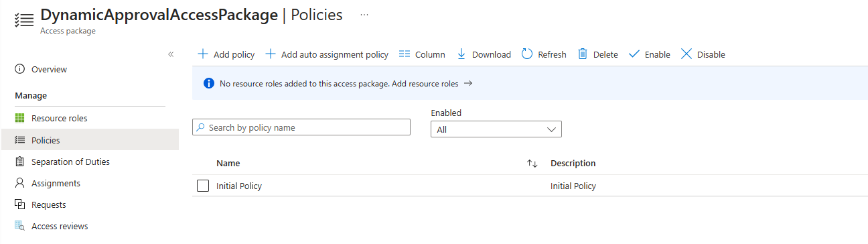Click the Enabled filter label

446,113
